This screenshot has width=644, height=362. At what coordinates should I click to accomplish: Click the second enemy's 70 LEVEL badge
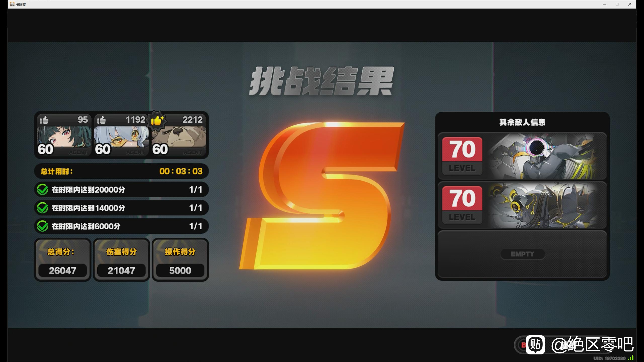tap(462, 205)
